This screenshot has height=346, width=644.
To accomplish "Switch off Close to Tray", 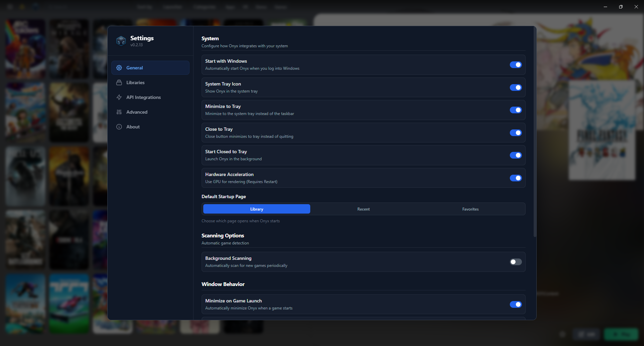I will 516,133.
